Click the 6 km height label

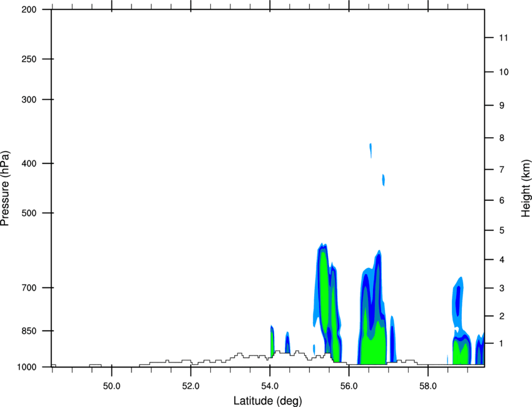[x=502, y=200]
